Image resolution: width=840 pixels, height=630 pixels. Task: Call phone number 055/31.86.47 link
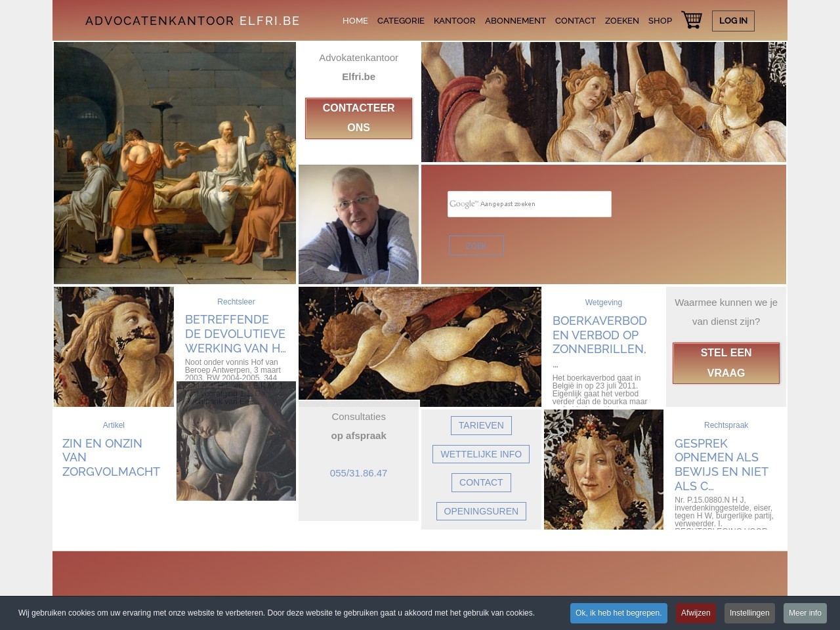(x=358, y=473)
